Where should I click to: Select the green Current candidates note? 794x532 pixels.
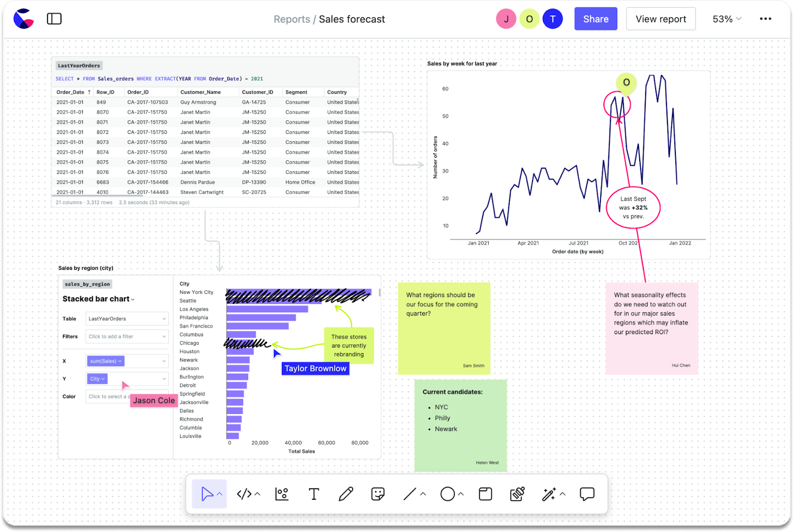tap(461, 425)
